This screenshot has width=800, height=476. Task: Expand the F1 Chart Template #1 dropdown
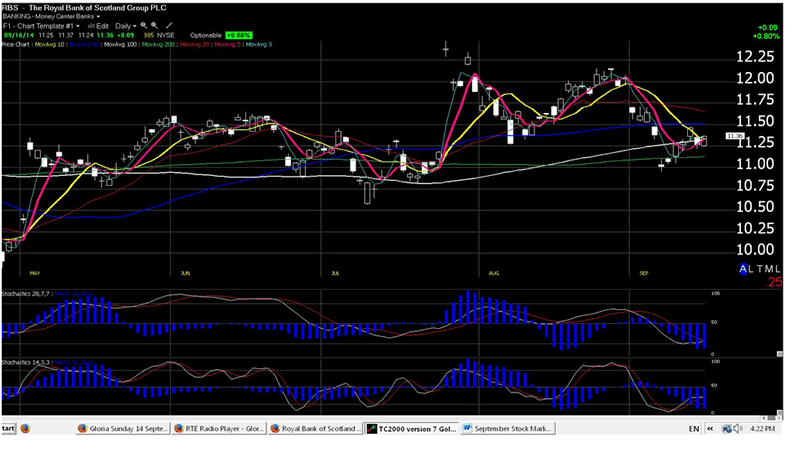pyautogui.click(x=38, y=25)
